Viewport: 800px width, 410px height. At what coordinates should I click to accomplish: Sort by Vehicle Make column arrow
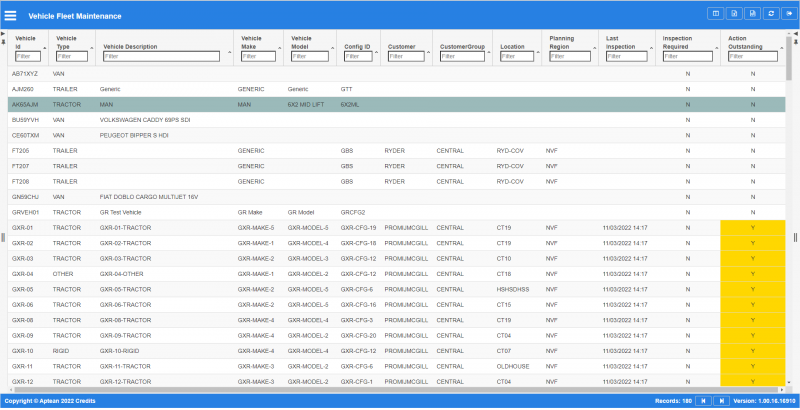(280, 47)
